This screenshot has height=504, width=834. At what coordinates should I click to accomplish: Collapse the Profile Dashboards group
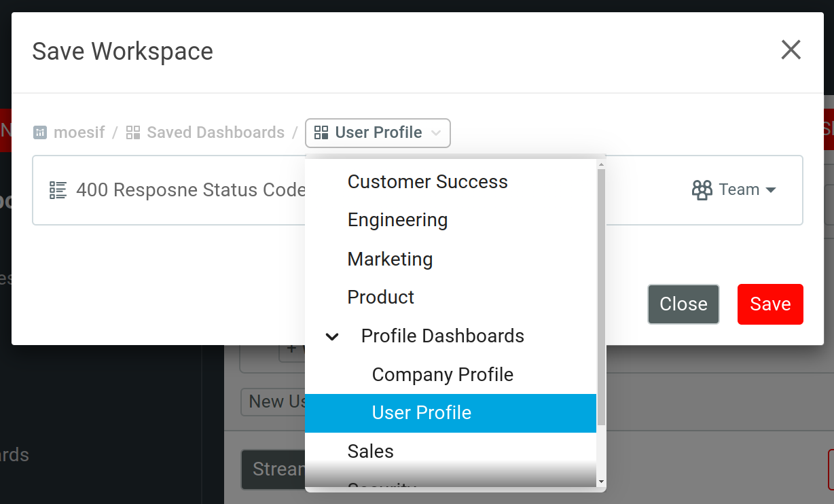[332, 336]
